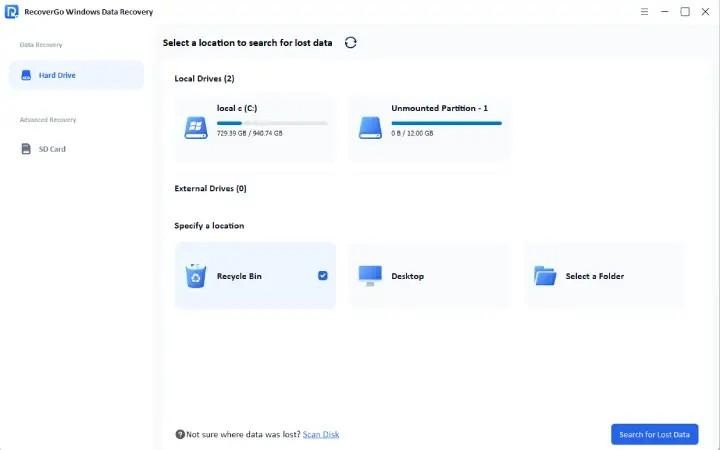Refresh the drive list with the reload icon

[x=350, y=43]
